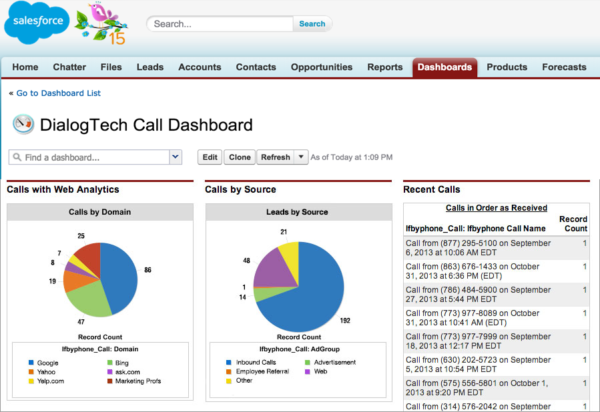600x412 pixels.
Task: Open the Products tab
Action: tap(507, 67)
